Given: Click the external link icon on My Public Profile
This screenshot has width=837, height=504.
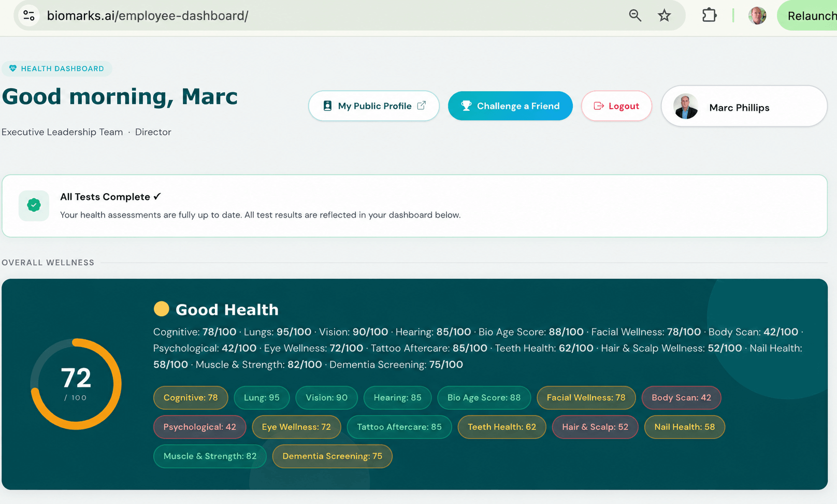Looking at the screenshot, I should pyautogui.click(x=422, y=105).
